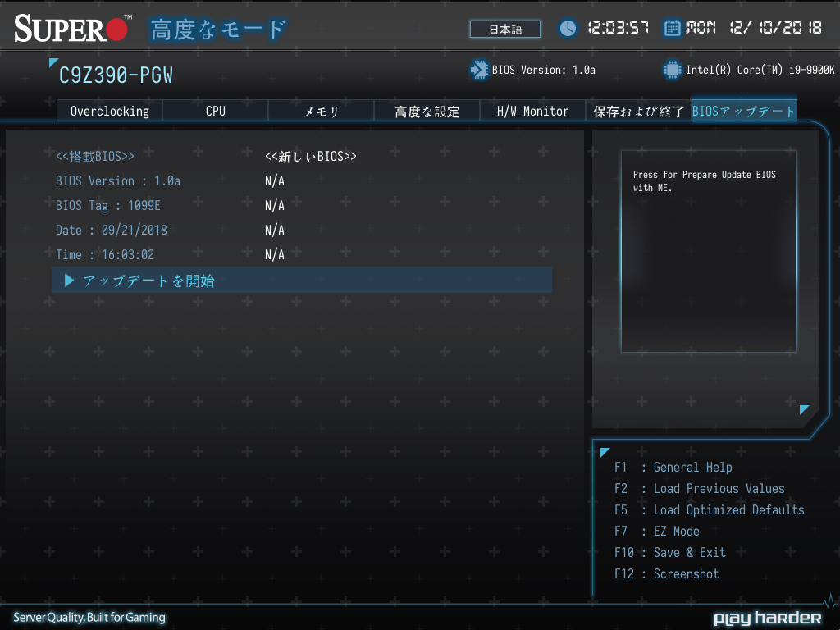Screen dimensions: 840x630
Task: Click the C9Z390-PGW board name
Action: (116, 75)
